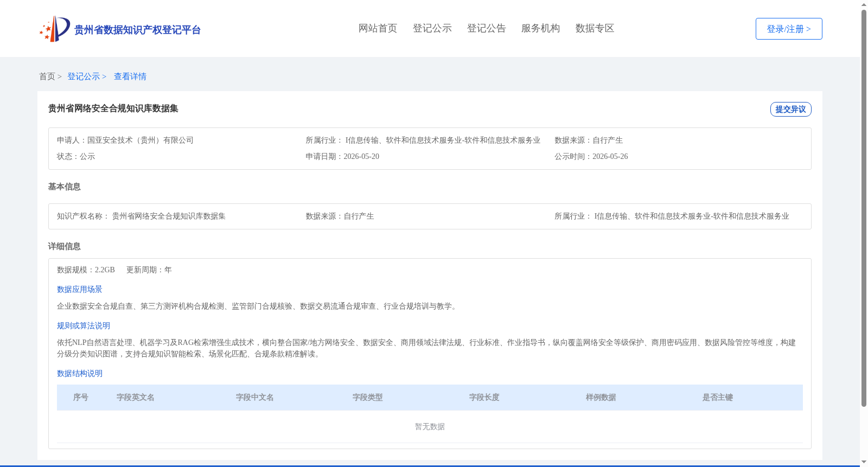Select 服务机构 in top navigation
The image size is (868, 467).
(x=540, y=28)
